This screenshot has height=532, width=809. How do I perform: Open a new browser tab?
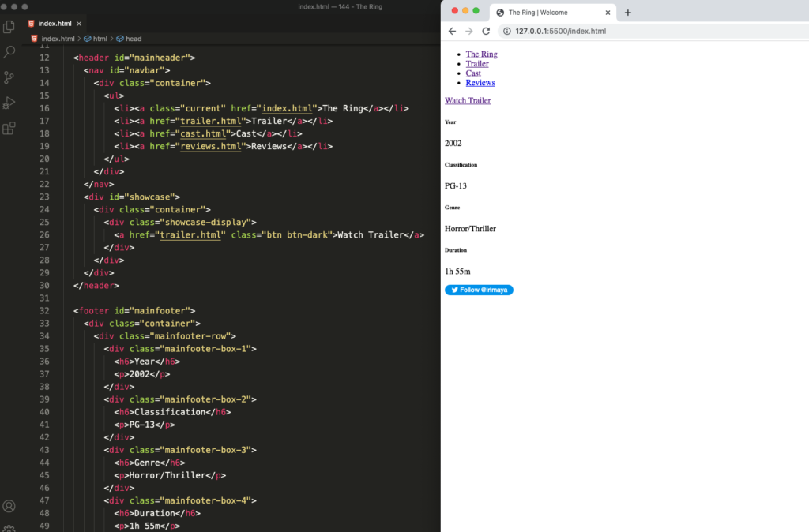click(628, 13)
